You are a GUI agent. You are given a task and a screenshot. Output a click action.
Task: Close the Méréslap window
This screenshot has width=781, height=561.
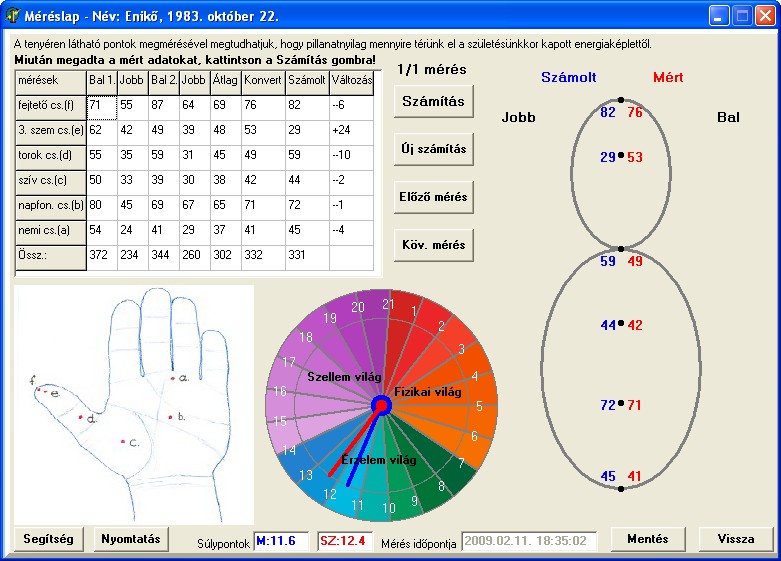pos(765,16)
